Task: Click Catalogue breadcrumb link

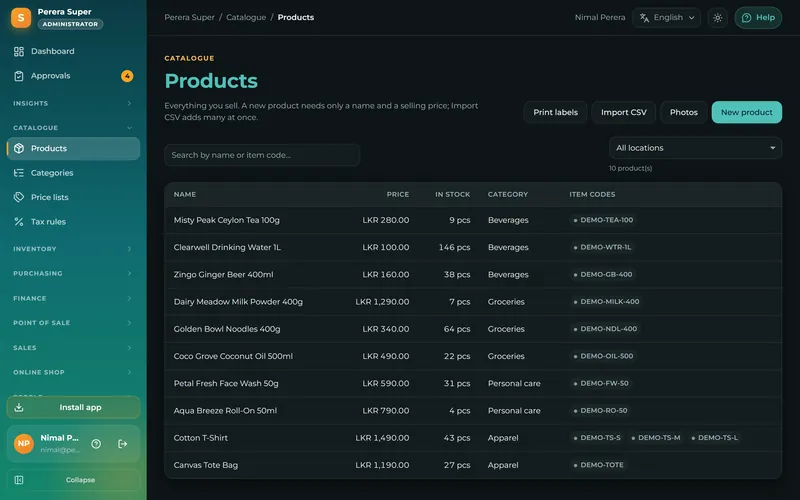Action: click(x=246, y=17)
